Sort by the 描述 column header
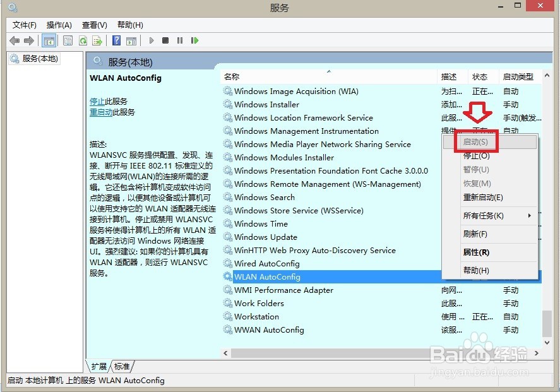The width and height of the screenshot is (560, 392). pos(452,77)
